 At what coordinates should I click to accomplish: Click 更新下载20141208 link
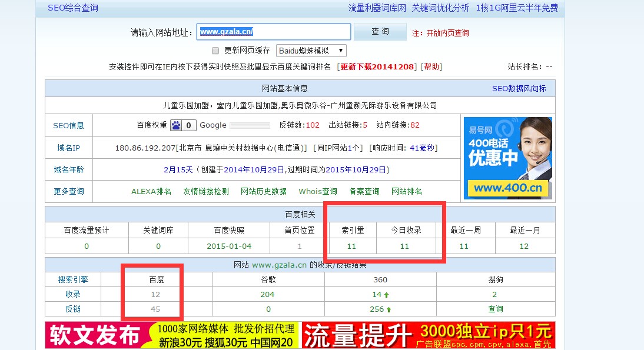click(x=378, y=67)
